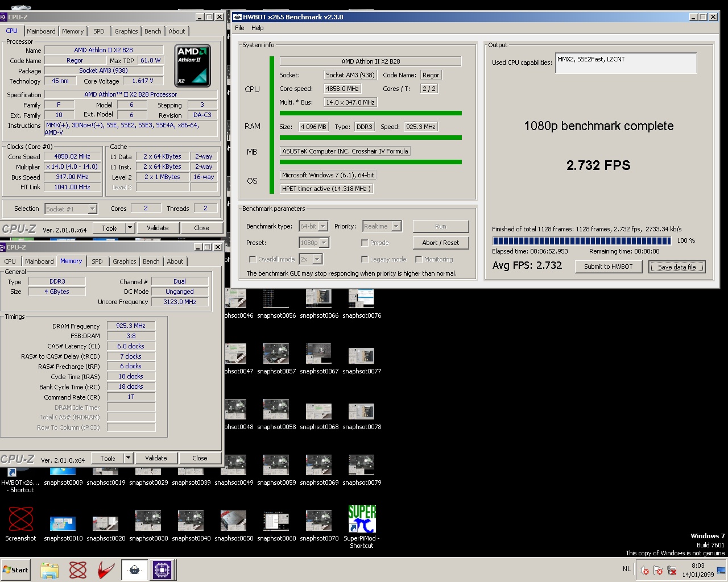This screenshot has height=582, width=728.
Task: Click the Windows Start button
Action: tap(15, 570)
